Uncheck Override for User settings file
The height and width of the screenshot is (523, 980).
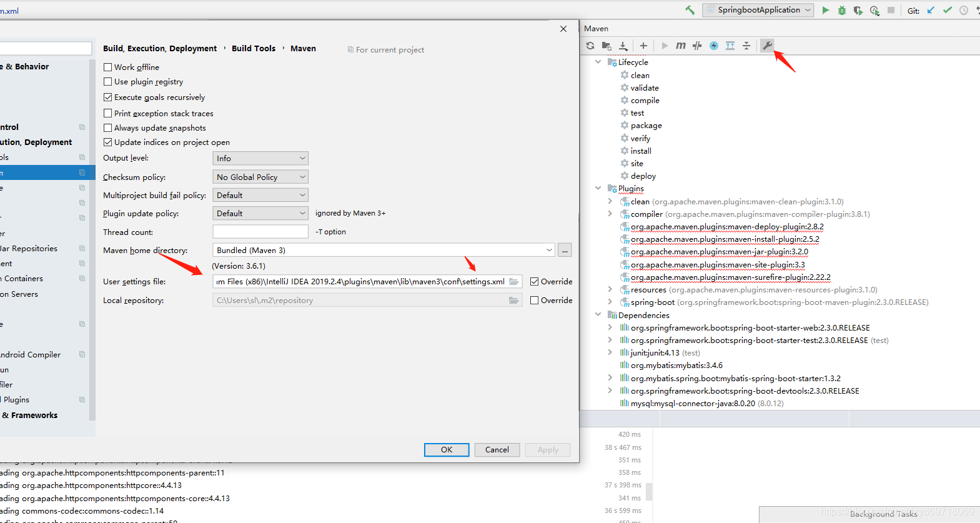534,282
